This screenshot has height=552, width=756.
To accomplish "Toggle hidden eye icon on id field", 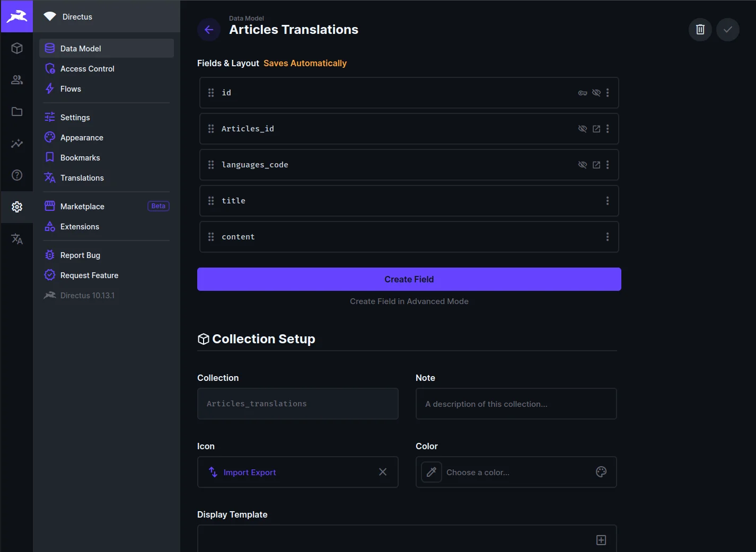I will (x=596, y=93).
